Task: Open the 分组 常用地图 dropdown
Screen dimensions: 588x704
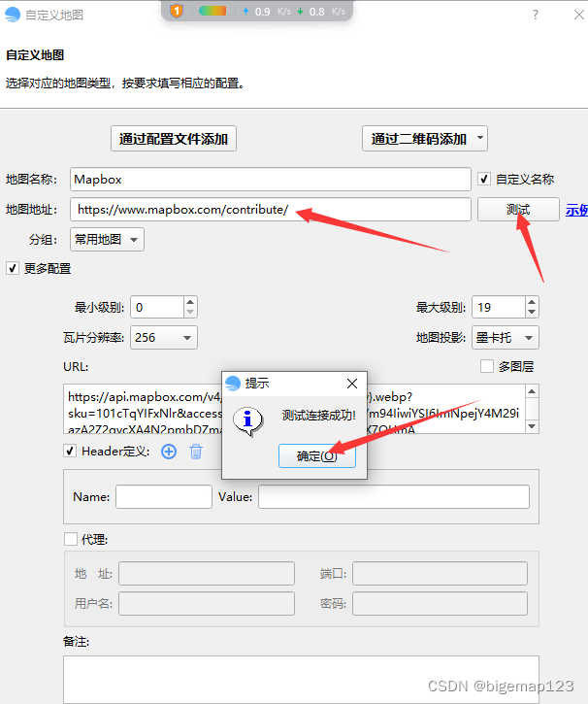Action: click(107, 239)
